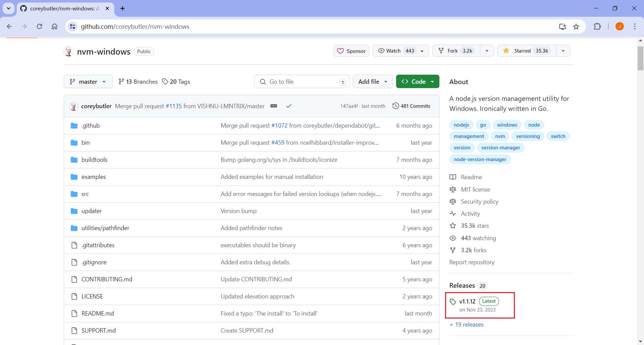The width and height of the screenshot is (644, 345).
Task: Expand the Fork options dropdown
Action: (x=487, y=51)
